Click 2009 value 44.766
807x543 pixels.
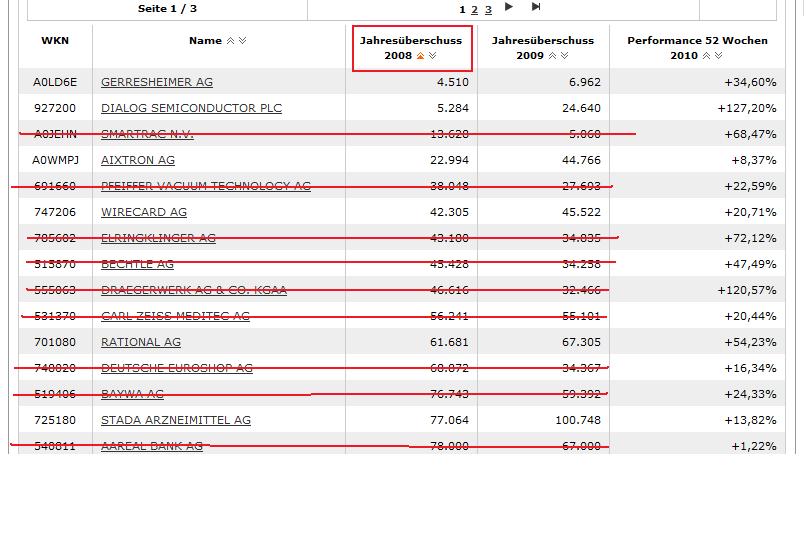click(x=582, y=160)
